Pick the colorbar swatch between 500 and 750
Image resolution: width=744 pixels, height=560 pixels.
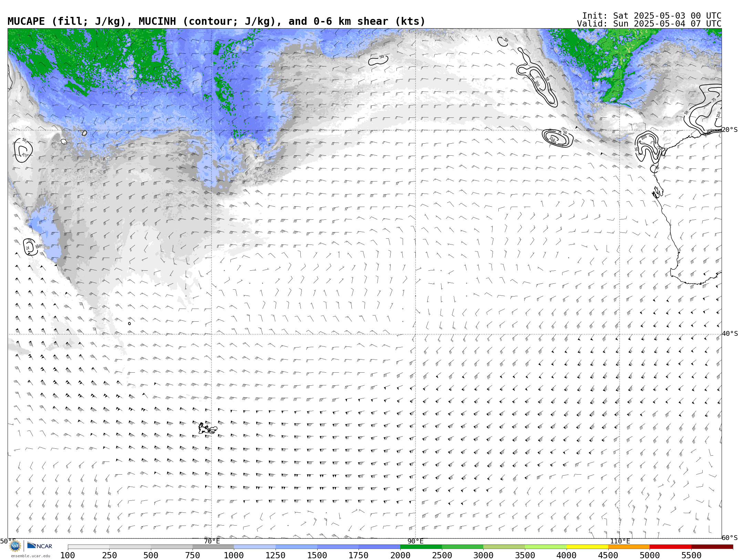(x=172, y=547)
